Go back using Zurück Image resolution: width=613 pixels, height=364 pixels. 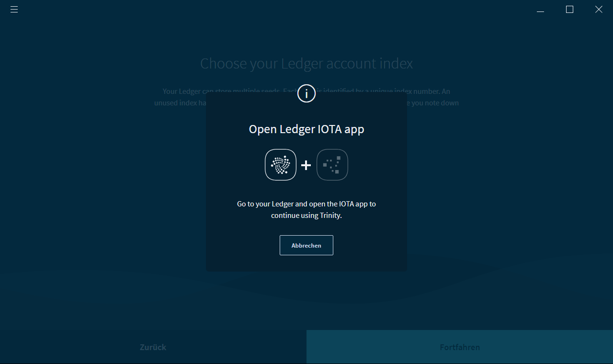tap(153, 347)
